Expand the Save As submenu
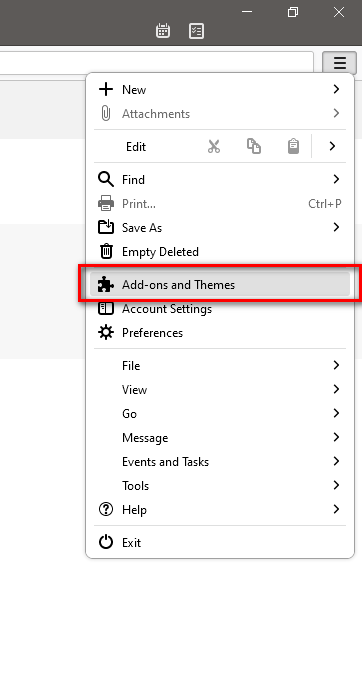362x687 pixels. 220,227
